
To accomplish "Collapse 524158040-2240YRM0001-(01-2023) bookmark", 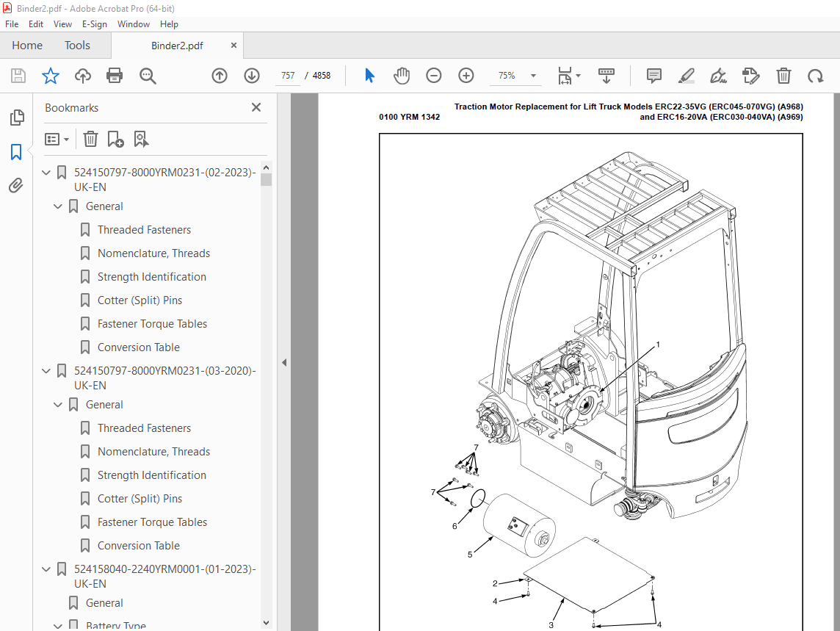I will [46, 569].
